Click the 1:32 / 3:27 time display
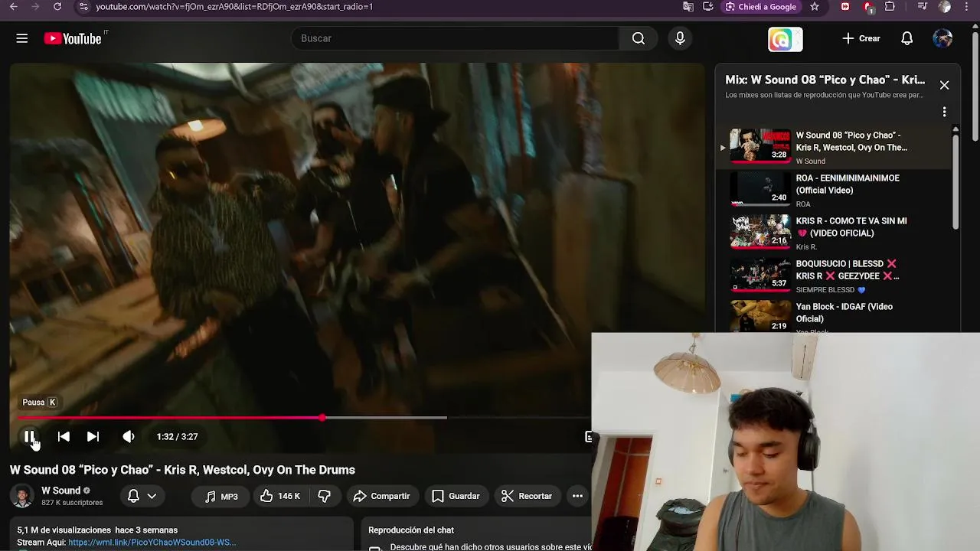The width and height of the screenshot is (980, 551). click(177, 436)
